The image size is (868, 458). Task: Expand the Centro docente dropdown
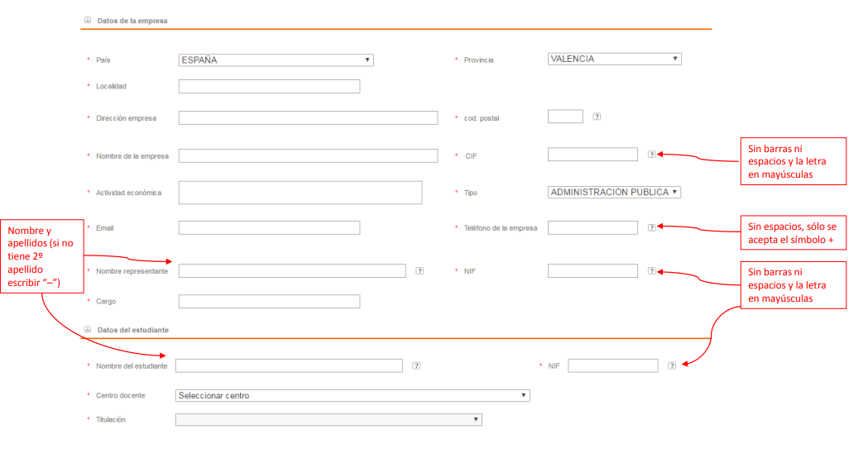(x=352, y=395)
